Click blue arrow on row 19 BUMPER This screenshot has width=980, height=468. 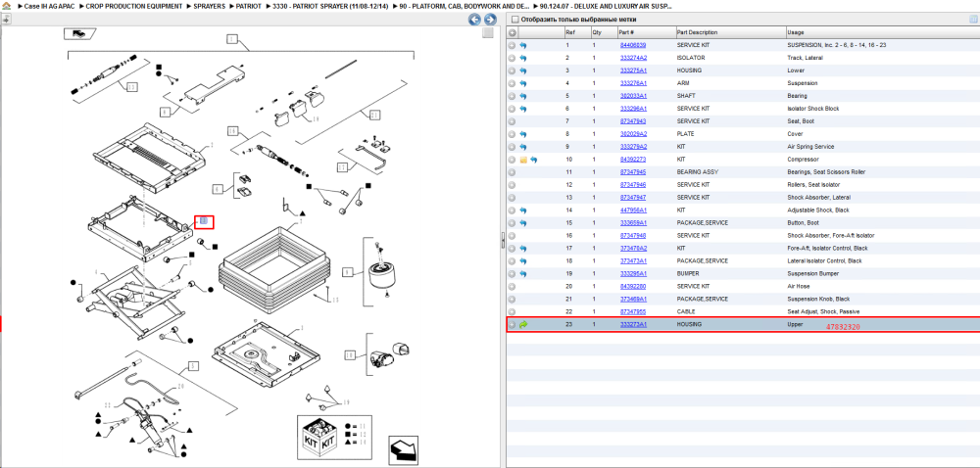(523, 274)
